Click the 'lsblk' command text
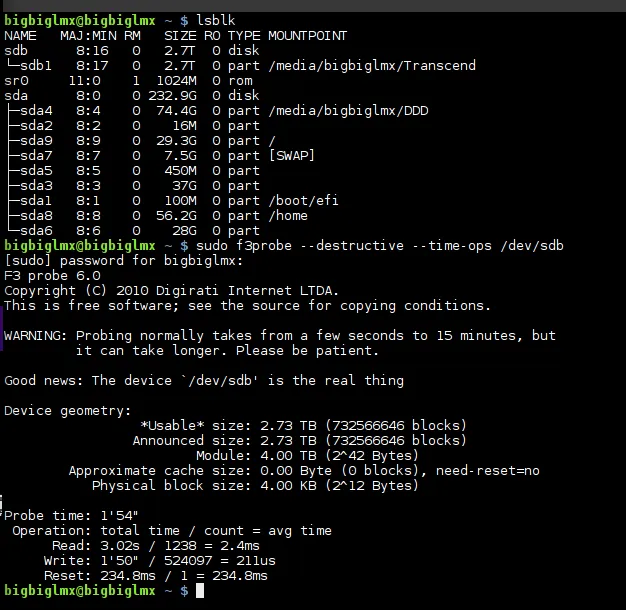The width and height of the screenshot is (626, 610). pos(216,20)
